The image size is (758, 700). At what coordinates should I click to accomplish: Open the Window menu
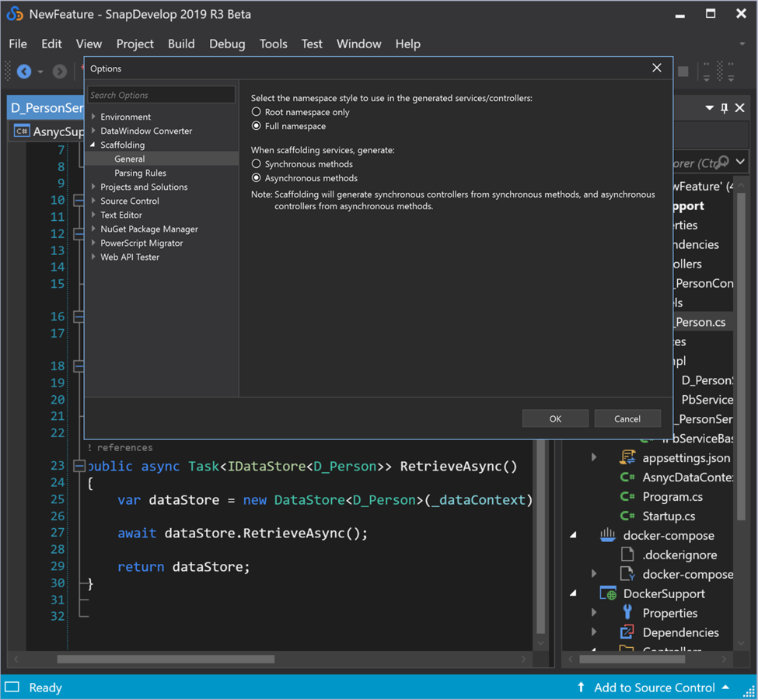(358, 44)
